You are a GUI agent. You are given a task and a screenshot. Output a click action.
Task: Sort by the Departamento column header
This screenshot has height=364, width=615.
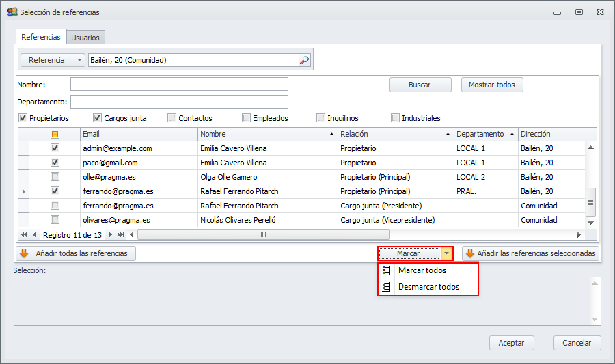pyautogui.click(x=480, y=134)
